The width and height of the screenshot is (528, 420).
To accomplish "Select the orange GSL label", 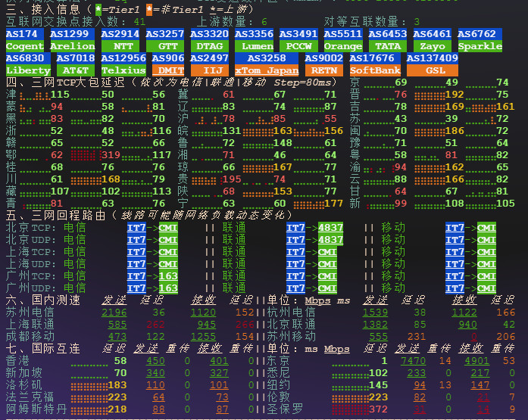I will [433, 70].
